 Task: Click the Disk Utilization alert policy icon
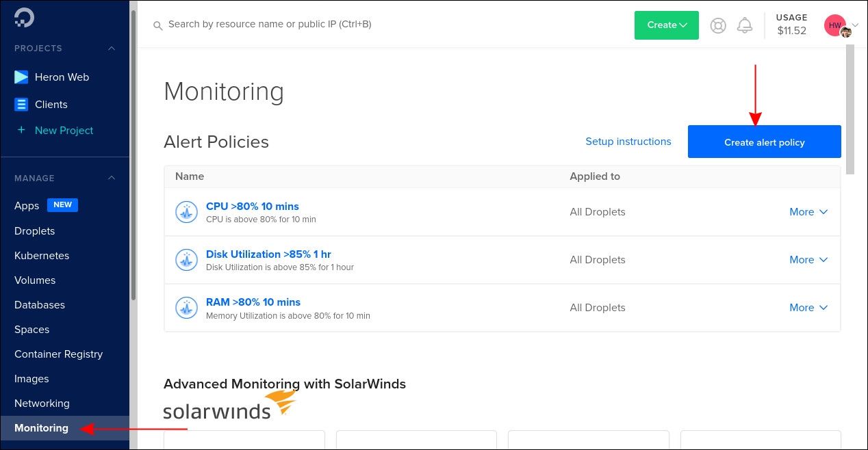[186, 260]
